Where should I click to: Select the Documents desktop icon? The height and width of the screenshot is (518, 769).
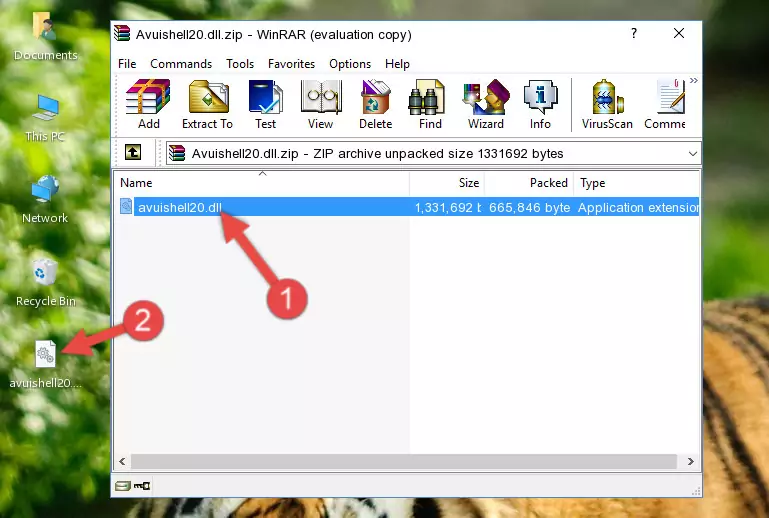pyautogui.click(x=46, y=36)
